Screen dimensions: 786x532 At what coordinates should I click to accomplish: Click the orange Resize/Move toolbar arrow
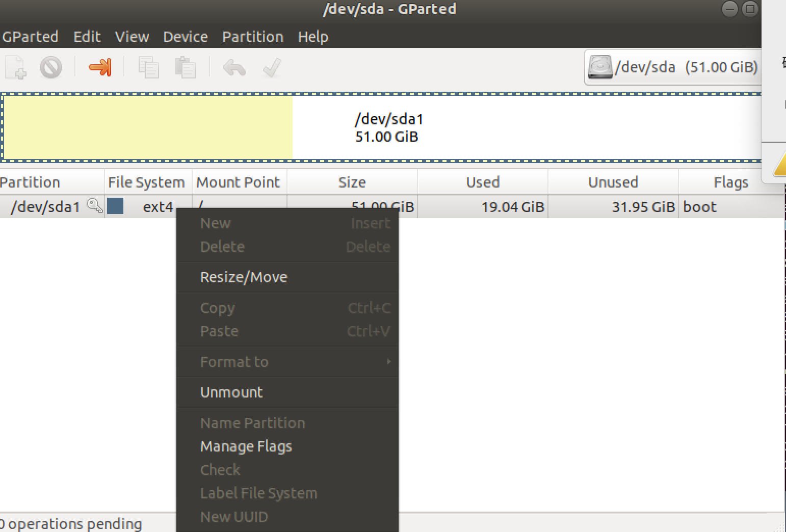click(100, 67)
